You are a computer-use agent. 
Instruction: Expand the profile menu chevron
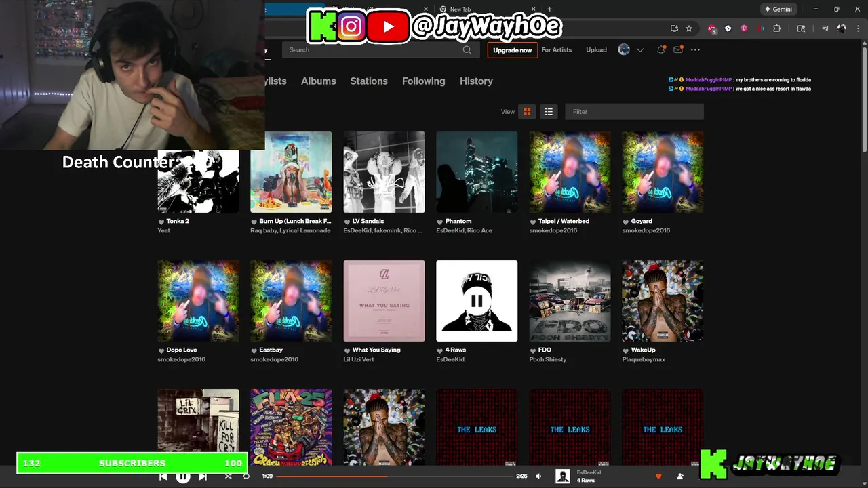click(639, 50)
